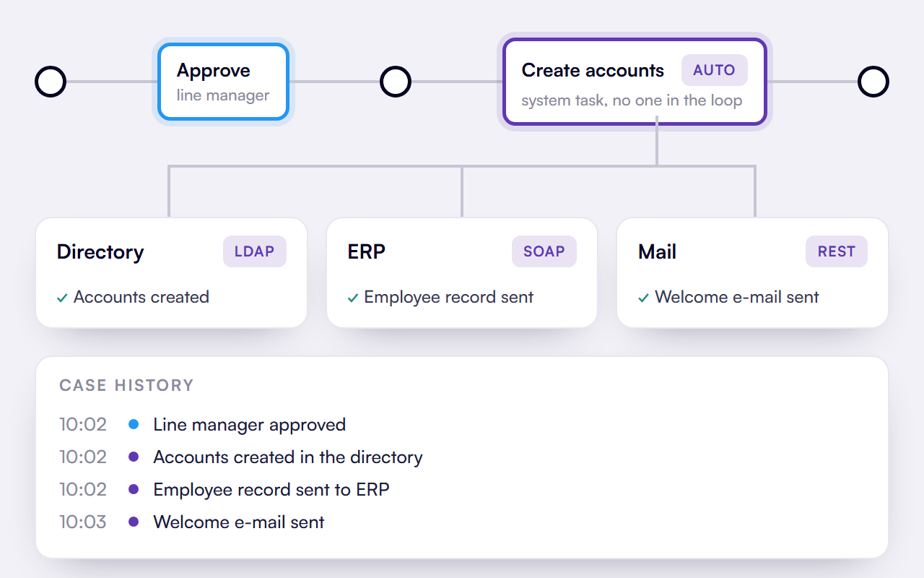Click the 10:02 timestamp of Employee record sent to ERP
Viewport: 924px width, 578px height.
pyautogui.click(x=83, y=489)
